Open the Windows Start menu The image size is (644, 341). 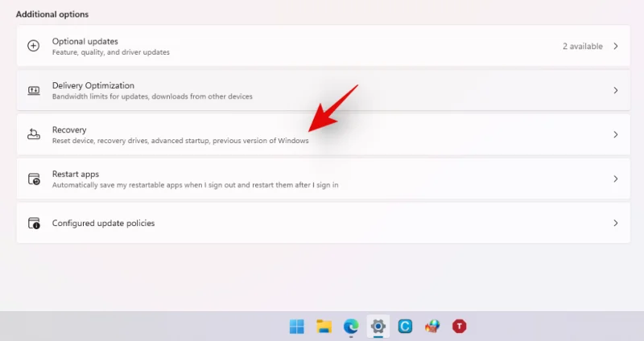tap(296, 327)
